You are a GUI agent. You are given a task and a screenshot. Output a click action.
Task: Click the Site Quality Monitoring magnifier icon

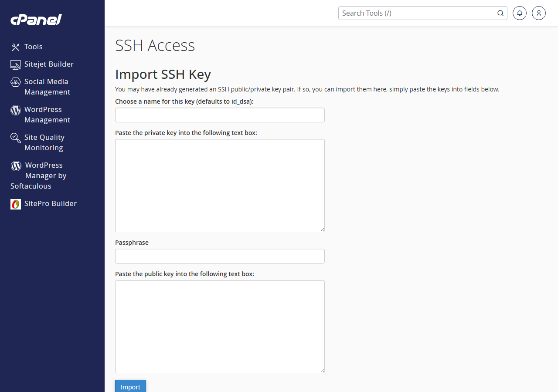[x=16, y=138]
